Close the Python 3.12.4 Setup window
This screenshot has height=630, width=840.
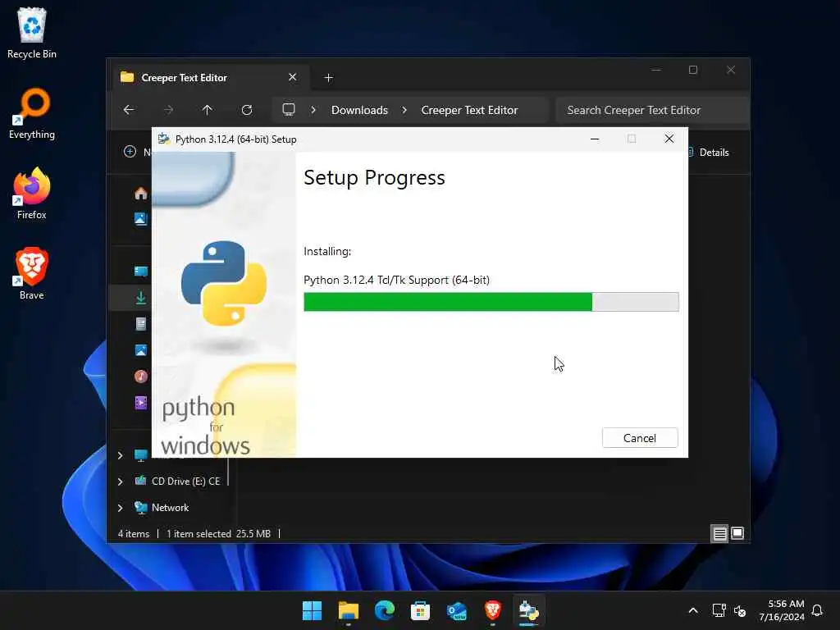[669, 139]
